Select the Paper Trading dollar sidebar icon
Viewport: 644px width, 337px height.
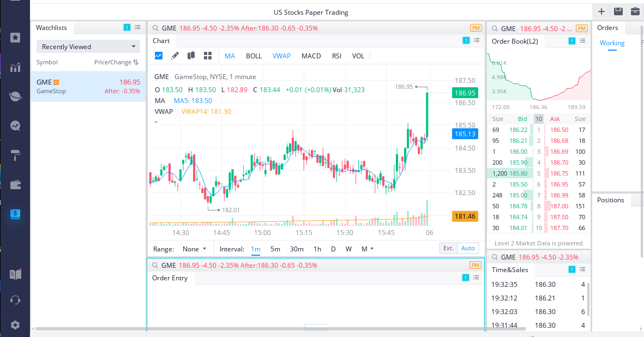point(15,214)
